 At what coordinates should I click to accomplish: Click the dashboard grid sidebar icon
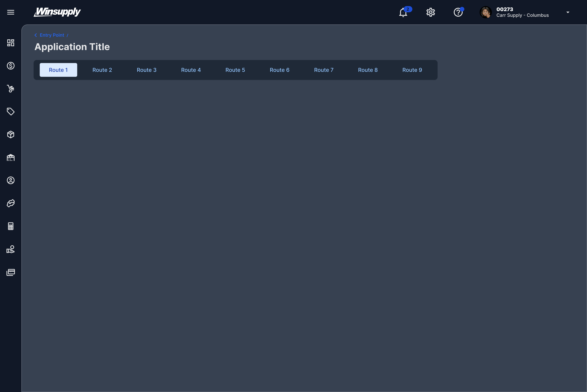point(11,43)
